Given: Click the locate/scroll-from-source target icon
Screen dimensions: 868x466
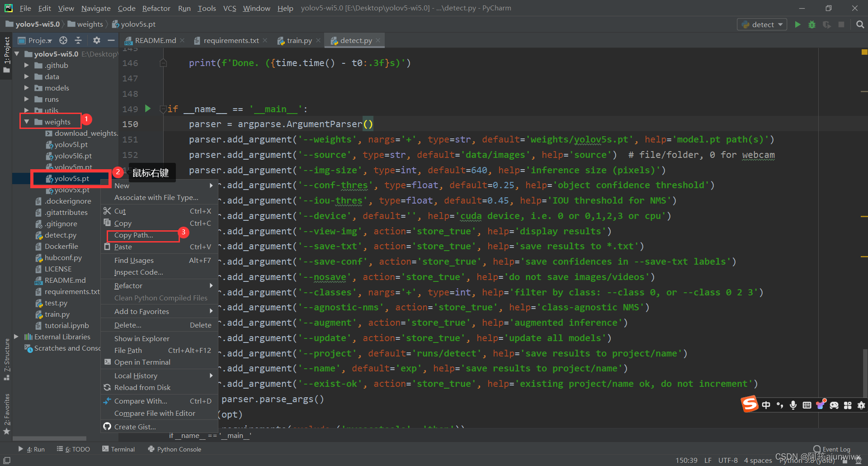Looking at the screenshot, I should coord(63,40).
